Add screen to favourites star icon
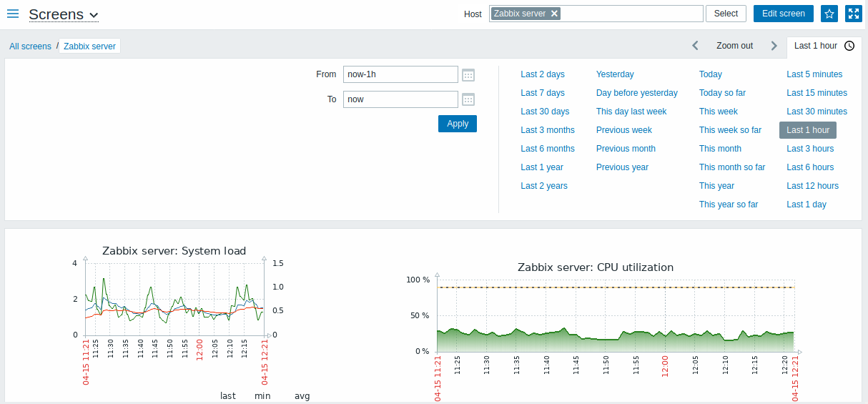This screenshot has width=868, height=404. (x=829, y=14)
